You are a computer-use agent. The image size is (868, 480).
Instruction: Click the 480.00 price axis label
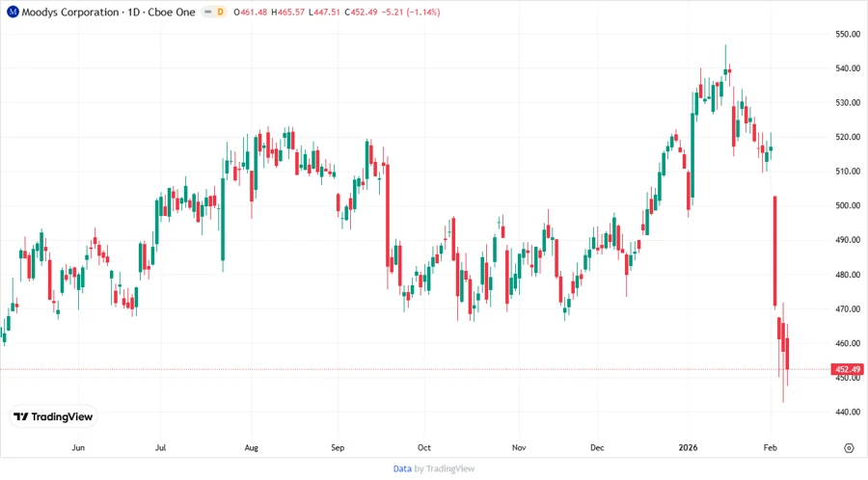click(848, 275)
